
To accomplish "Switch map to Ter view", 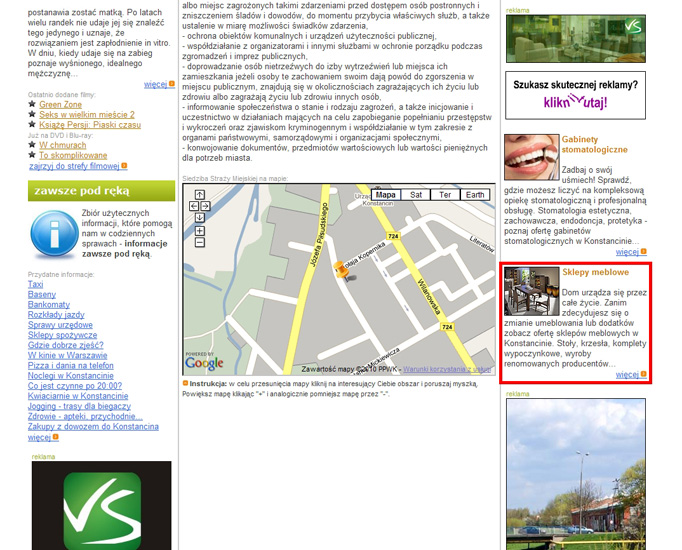I will 445,195.
